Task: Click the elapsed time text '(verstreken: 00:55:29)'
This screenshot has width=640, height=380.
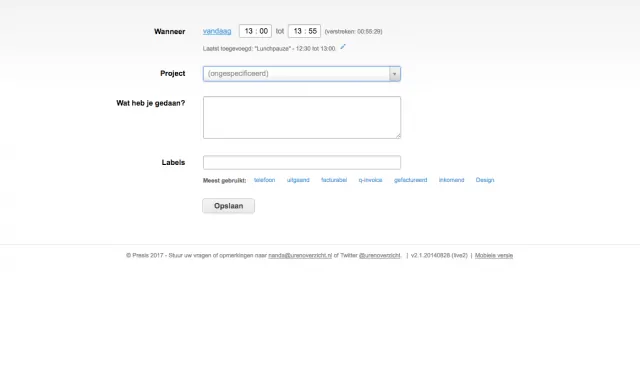Action: pos(353,31)
